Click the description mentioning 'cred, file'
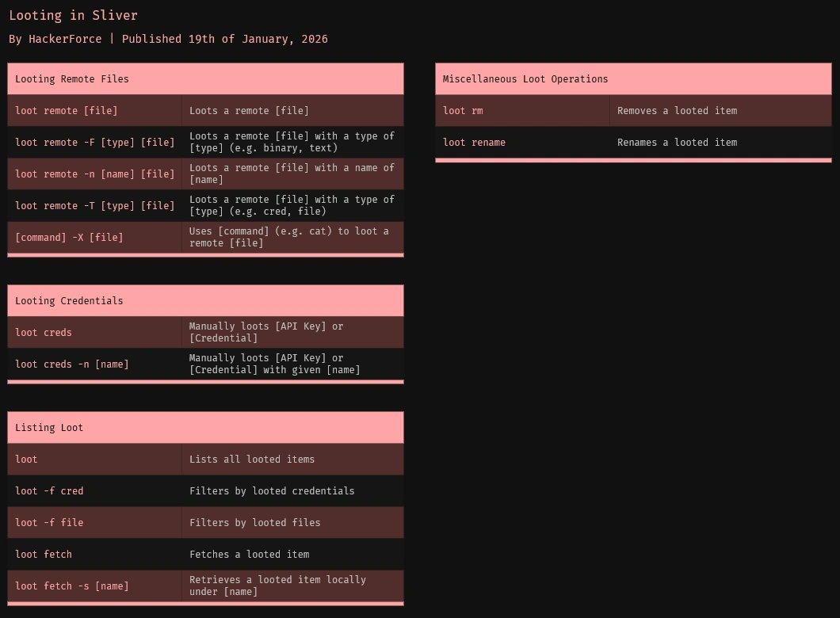Viewport: 840px width, 618px height. [292, 206]
